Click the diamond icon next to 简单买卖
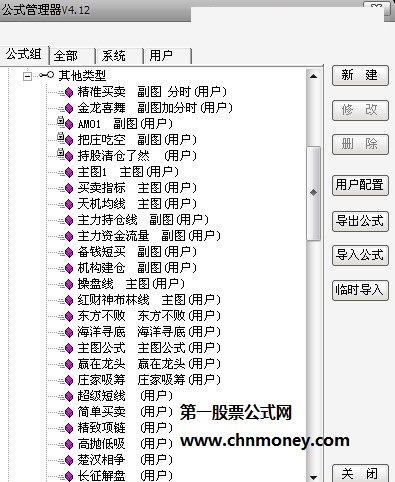395x482 pixels. click(x=69, y=412)
